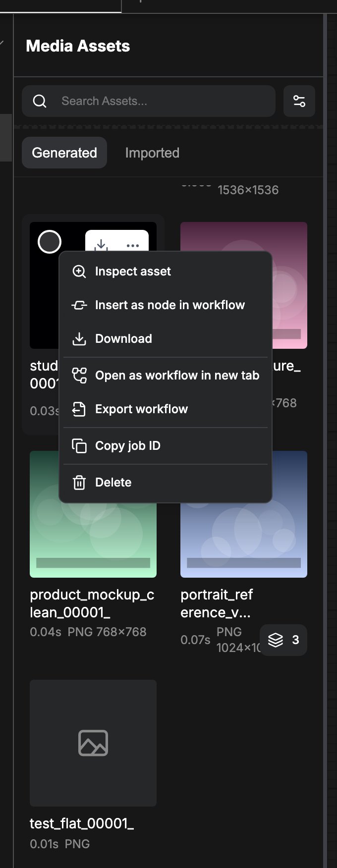This screenshot has height=868, width=337.
Task: Click the product_mockup_clean_00001_ file name
Action: point(92,603)
